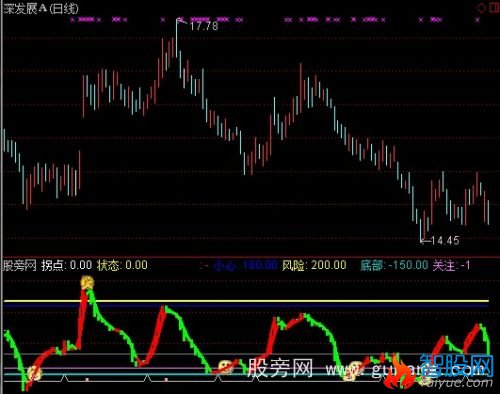This screenshot has width=500, height=394.
Task: Click the 深发展A (日线) chart title
Action: 41,9
